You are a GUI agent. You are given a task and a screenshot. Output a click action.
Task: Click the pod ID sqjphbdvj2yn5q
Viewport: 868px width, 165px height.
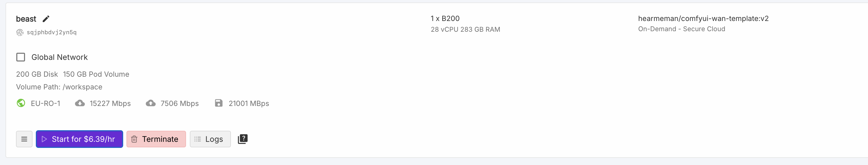pyautogui.click(x=52, y=32)
